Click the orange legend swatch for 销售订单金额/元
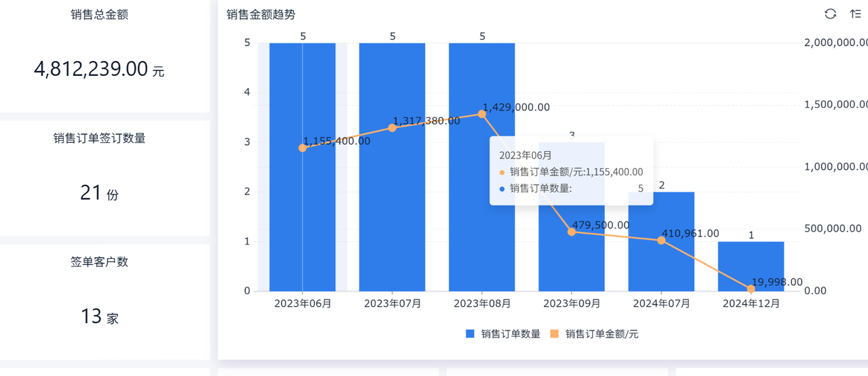 (x=555, y=333)
